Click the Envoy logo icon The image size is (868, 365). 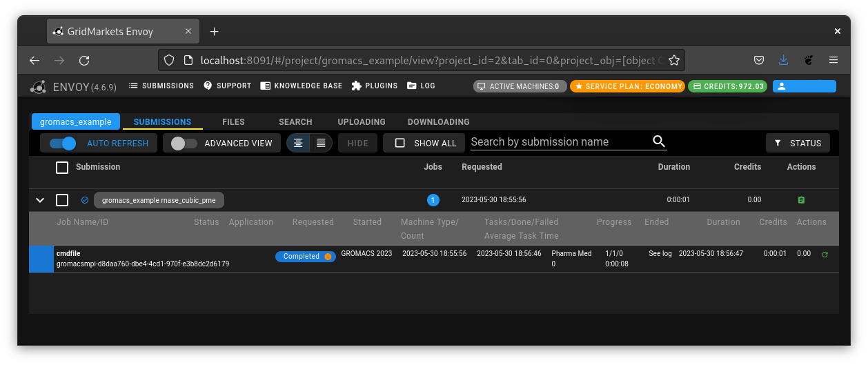(x=38, y=87)
